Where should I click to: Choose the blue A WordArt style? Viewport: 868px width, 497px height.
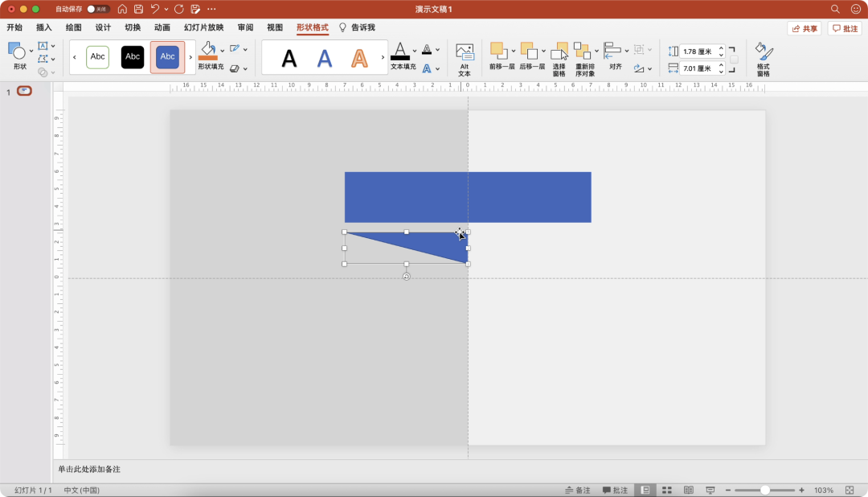(325, 58)
